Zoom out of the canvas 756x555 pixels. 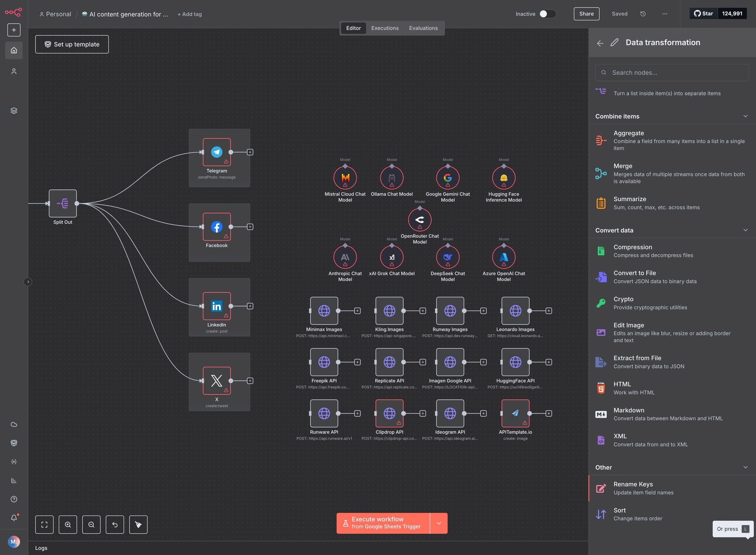(x=91, y=524)
